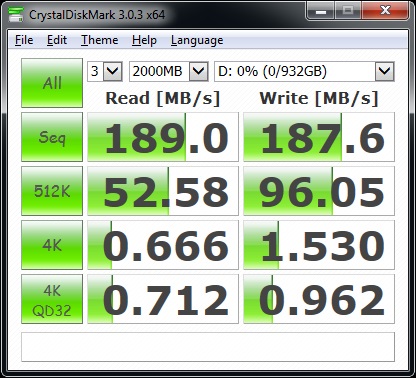Click the Seq write result 187.6

click(x=319, y=137)
